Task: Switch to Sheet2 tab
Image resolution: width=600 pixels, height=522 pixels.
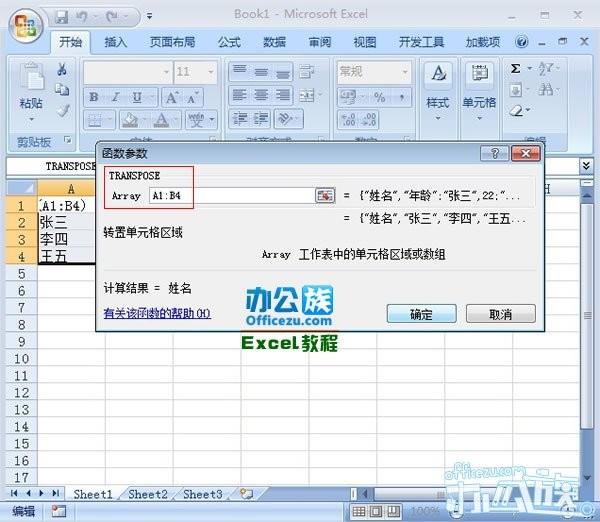Action: pos(148,494)
